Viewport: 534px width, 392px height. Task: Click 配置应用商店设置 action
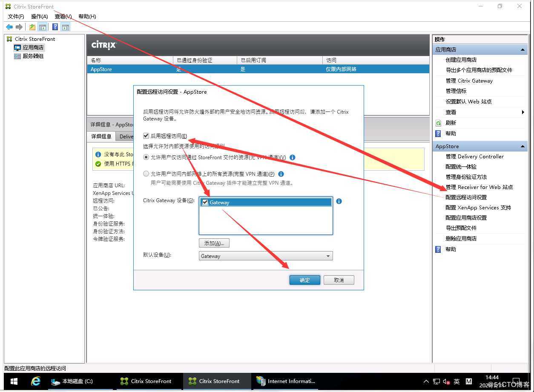[466, 218]
